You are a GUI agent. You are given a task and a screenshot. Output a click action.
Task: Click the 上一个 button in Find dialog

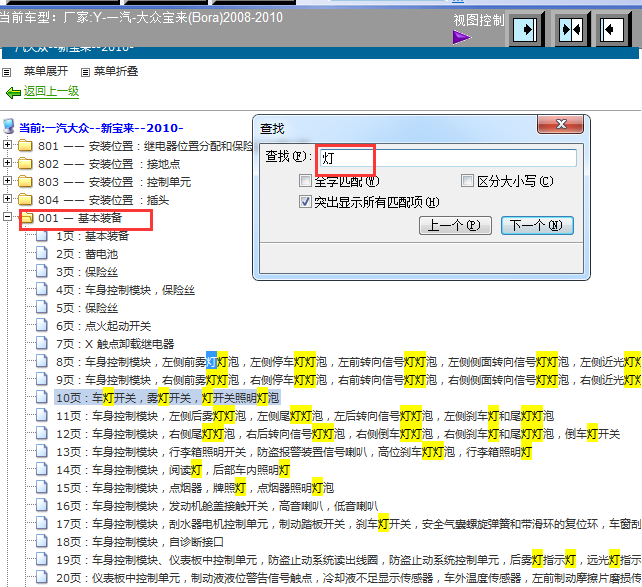click(455, 226)
